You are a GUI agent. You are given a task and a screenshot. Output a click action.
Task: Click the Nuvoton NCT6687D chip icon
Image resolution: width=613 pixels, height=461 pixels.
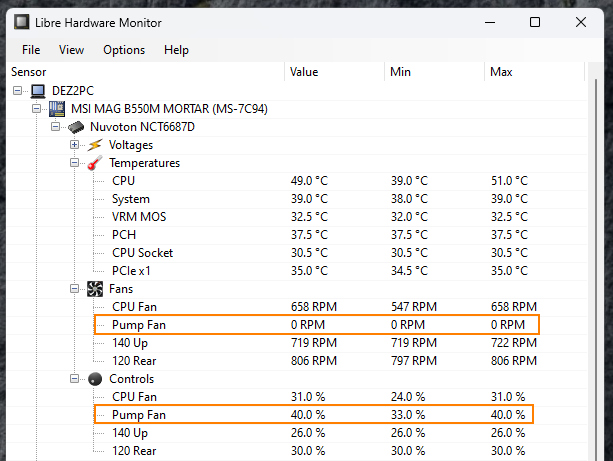[75, 127]
